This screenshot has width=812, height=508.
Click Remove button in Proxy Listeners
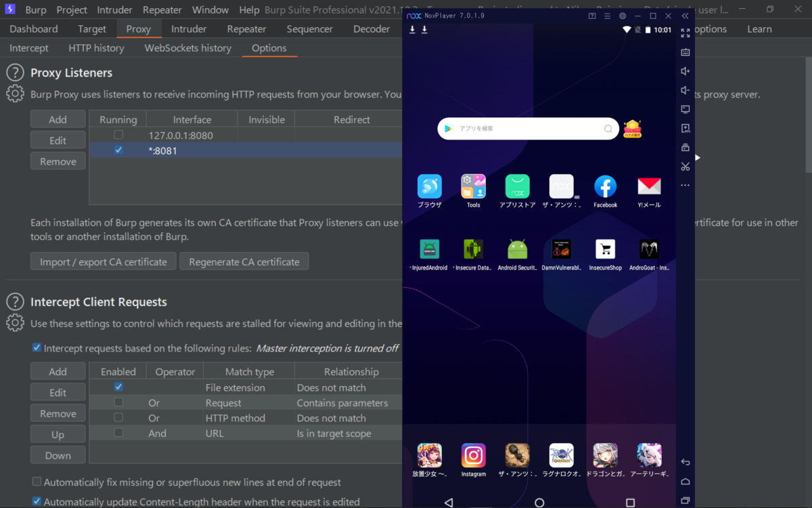click(x=58, y=161)
